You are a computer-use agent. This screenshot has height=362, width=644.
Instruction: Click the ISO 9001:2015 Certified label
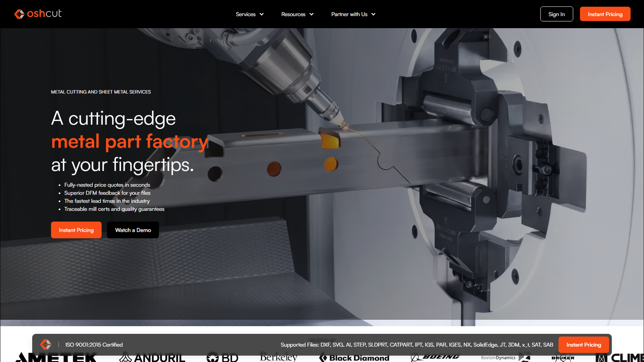coord(94,344)
